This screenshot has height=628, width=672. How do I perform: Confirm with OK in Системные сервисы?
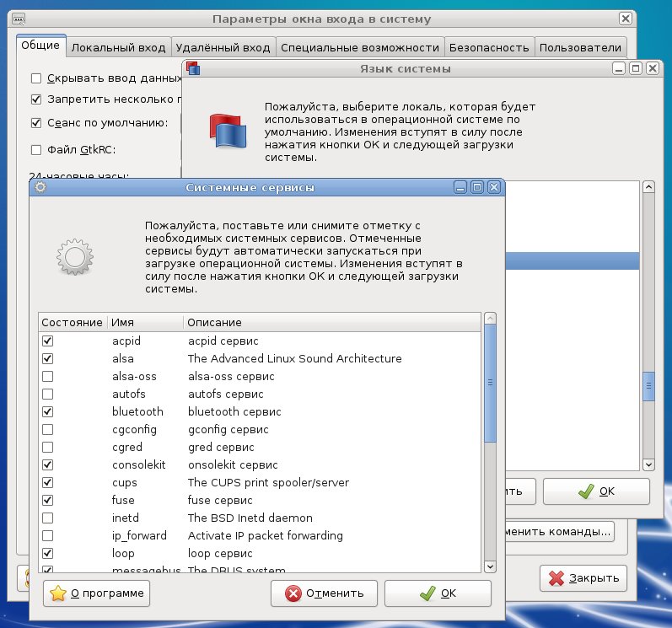(x=438, y=593)
